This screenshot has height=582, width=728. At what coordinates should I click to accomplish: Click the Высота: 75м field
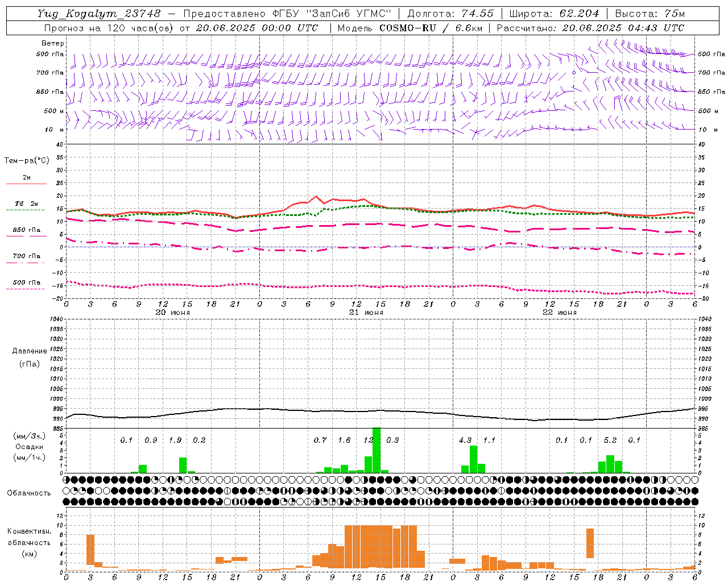pyautogui.click(x=650, y=14)
